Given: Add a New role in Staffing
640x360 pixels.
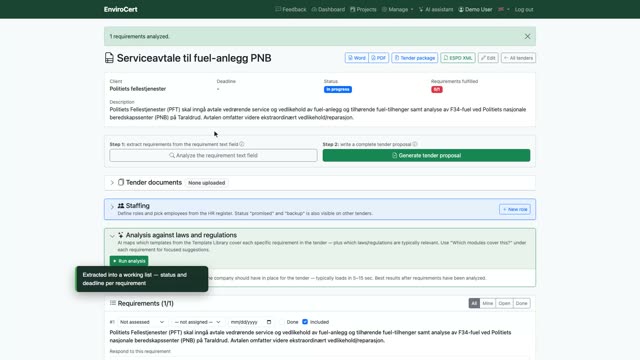Looking at the screenshot, I should coord(515,209).
